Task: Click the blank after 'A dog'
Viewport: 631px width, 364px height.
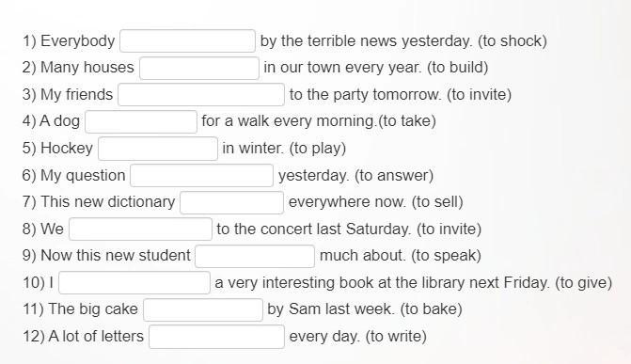Action: tap(141, 121)
